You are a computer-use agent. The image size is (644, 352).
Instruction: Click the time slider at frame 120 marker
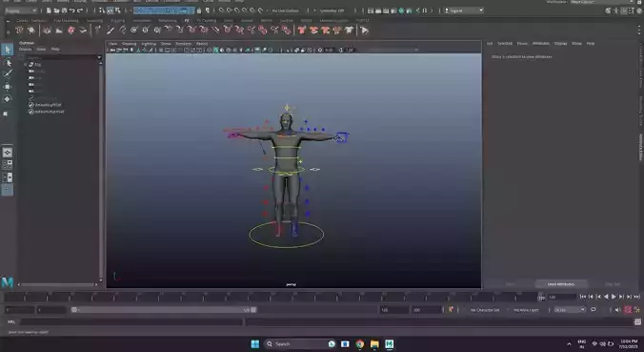(541, 297)
